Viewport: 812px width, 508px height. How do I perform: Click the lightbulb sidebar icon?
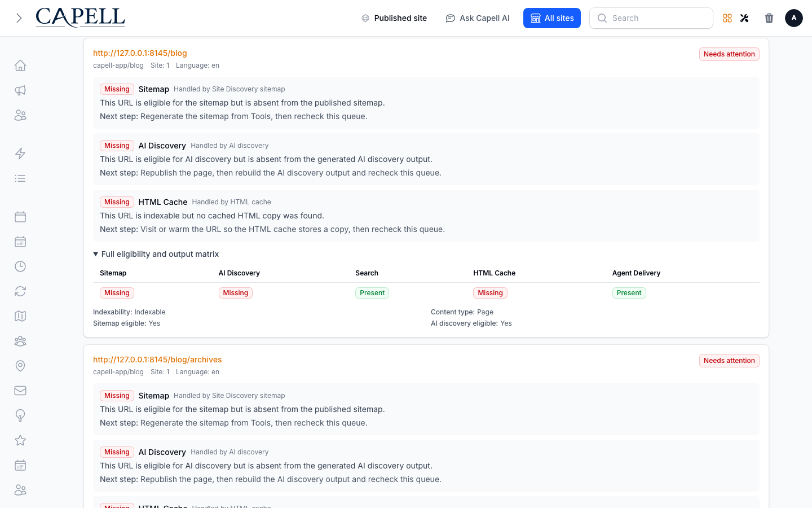pos(20,415)
